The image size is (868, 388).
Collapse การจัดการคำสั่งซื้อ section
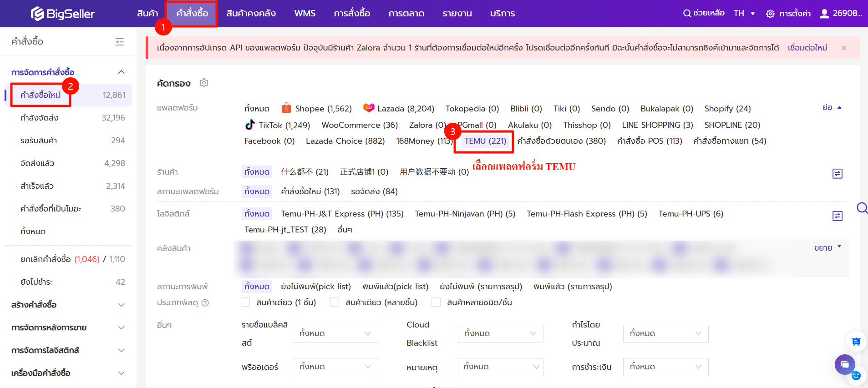tap(121, 72)
